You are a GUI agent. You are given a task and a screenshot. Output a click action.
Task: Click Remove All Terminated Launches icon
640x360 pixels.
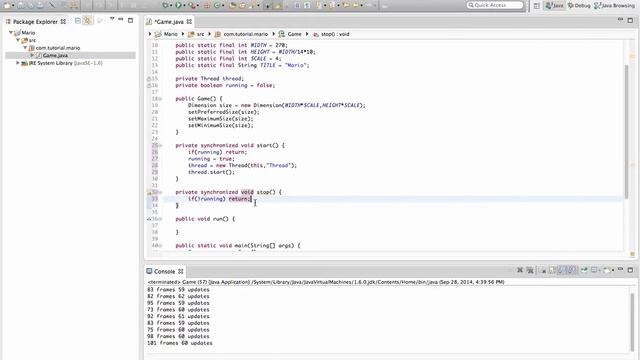[x=530, y=270]
